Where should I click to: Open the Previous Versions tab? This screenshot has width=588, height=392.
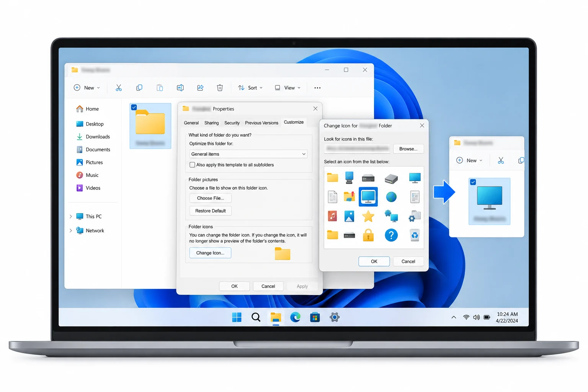point(261,123)
